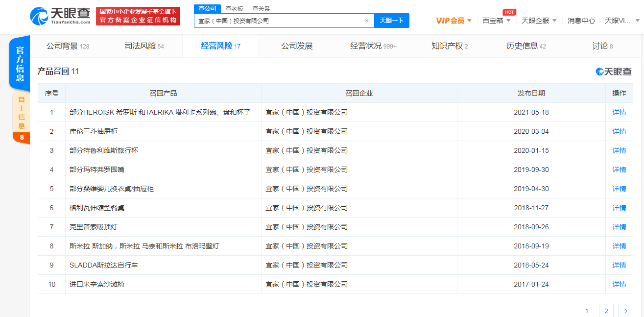Expand the VIP会员 dropdown
The width and height of the screenshot is (644, 317).
453,21
